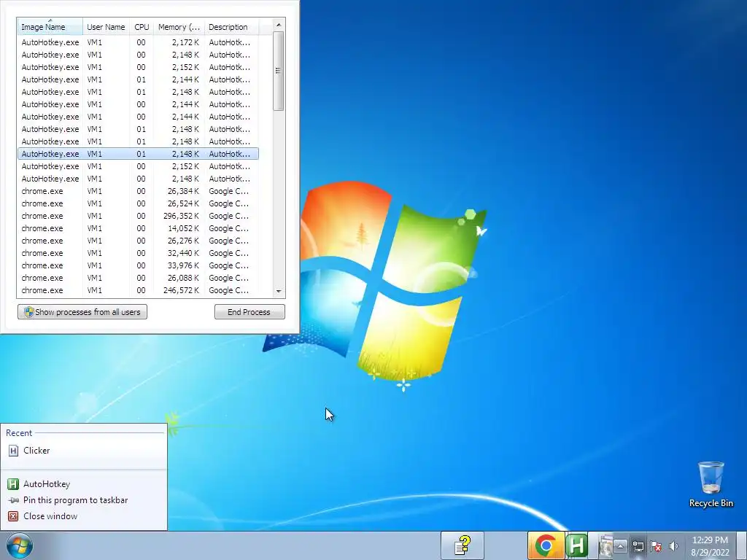
Task: Select the chrome.exe row using 26,384 K
Action: [x=138, y=191]
